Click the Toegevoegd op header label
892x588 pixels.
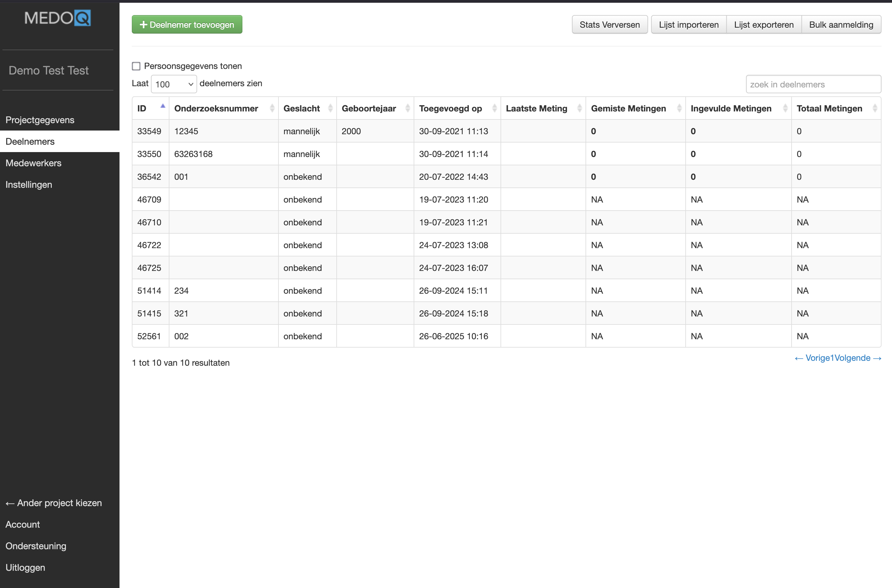pyautogui.click(x=451, y=108)
